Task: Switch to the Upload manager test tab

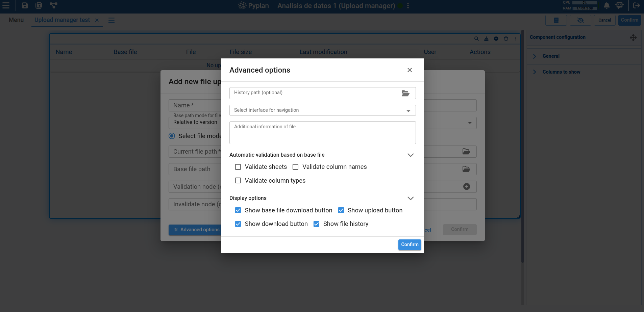Action: (62, 20)
